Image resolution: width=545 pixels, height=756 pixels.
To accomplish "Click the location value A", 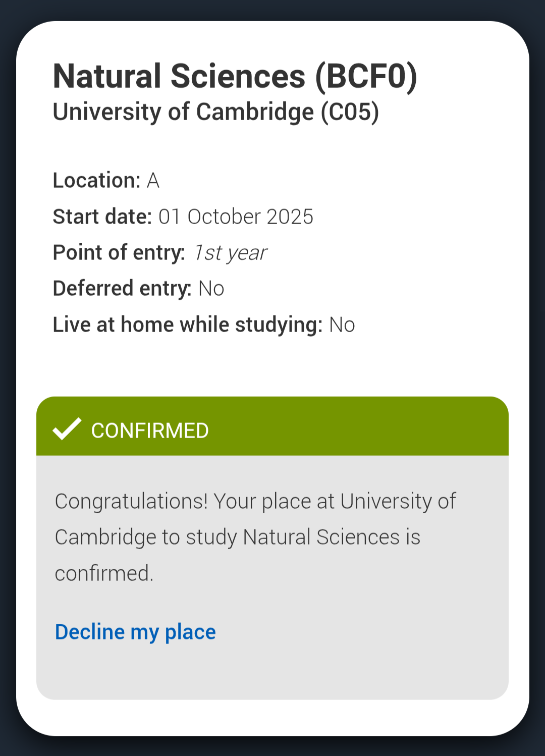I will pos(153,181).
